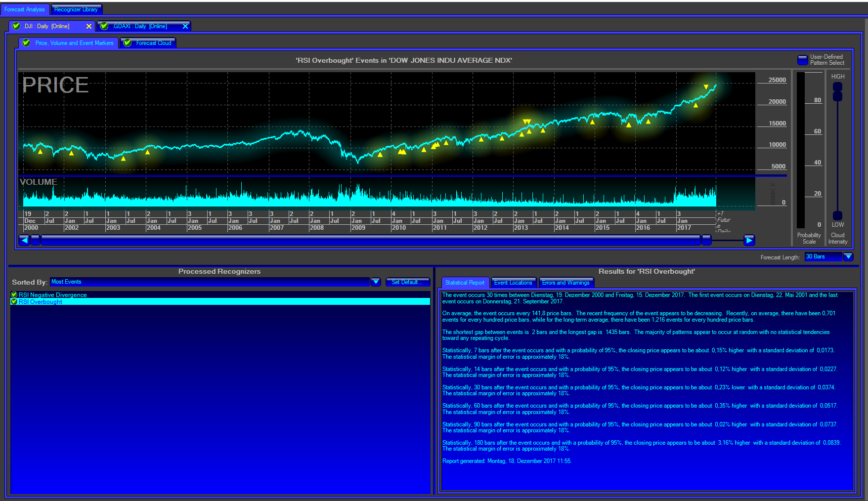Click the 'RSI Overbought' Events chart title

404,60
